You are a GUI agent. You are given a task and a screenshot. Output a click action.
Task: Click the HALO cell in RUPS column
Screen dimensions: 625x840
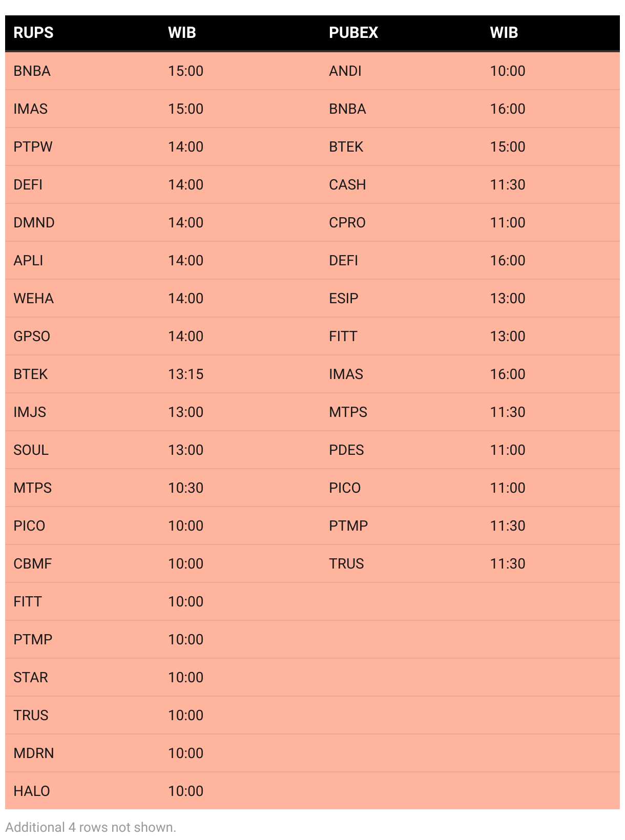[32, 791]
